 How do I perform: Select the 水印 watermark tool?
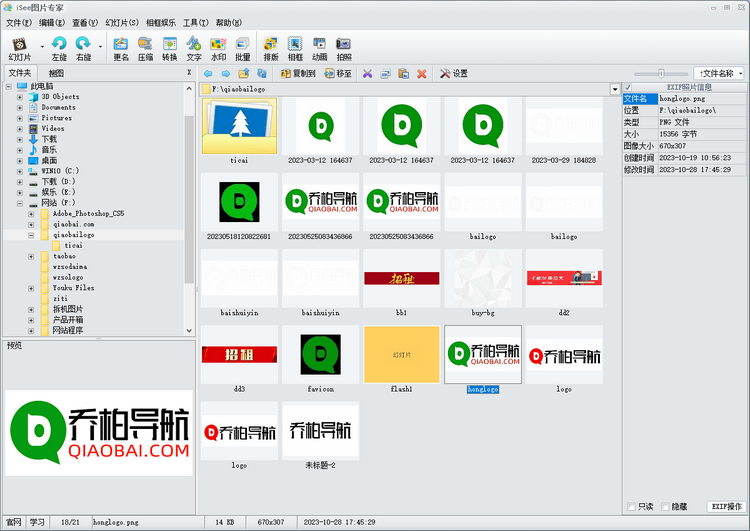218,47
